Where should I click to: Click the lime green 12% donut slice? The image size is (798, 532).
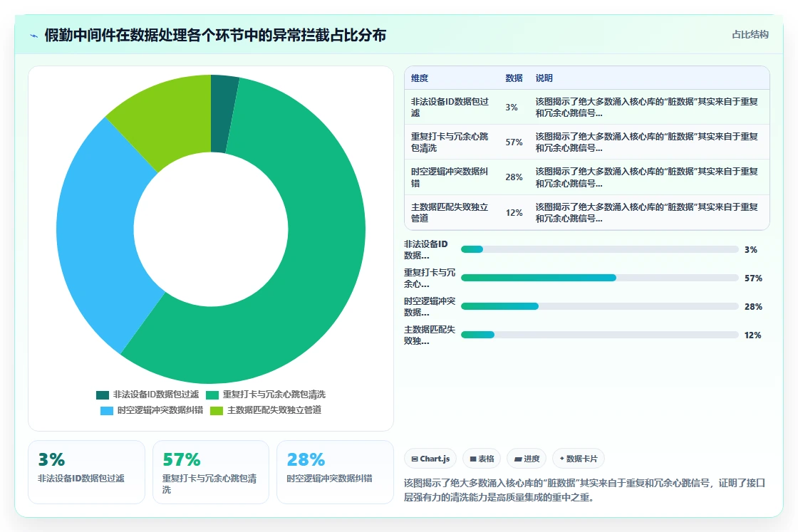168,117
